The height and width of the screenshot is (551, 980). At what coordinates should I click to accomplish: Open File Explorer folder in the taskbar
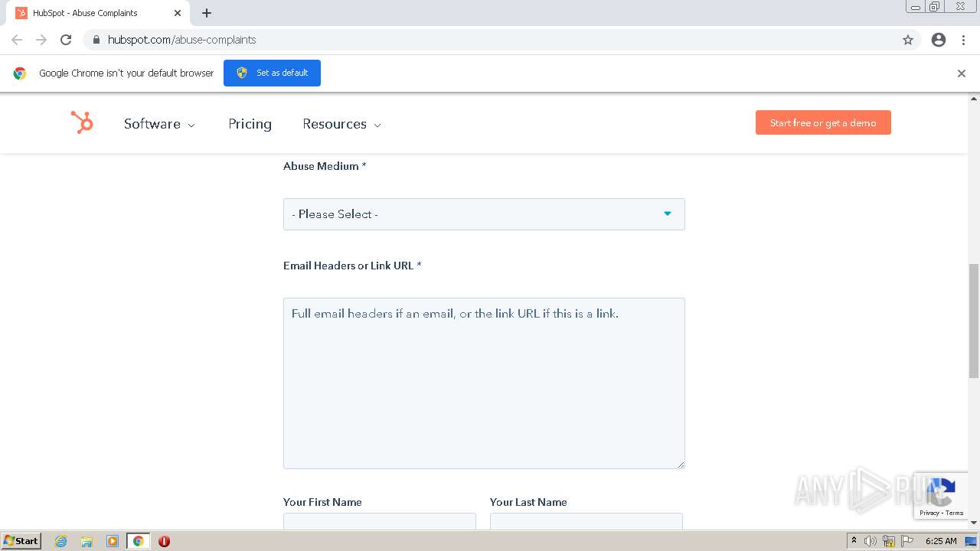tap(87, 541)
